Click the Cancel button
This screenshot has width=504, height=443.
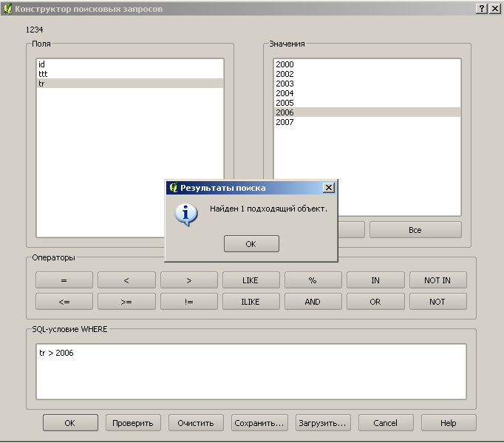(x=386, y=423)
